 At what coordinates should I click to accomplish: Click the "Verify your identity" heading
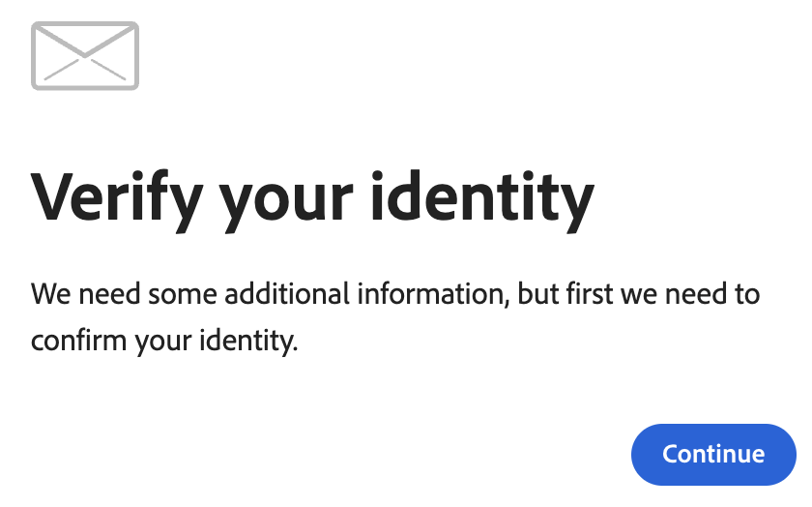click(x=312, y=196)
